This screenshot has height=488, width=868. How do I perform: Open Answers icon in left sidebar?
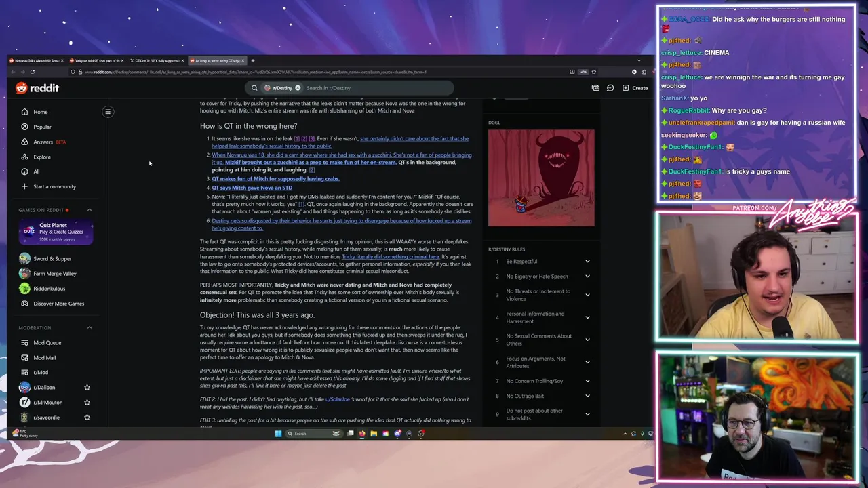point(24,142)
